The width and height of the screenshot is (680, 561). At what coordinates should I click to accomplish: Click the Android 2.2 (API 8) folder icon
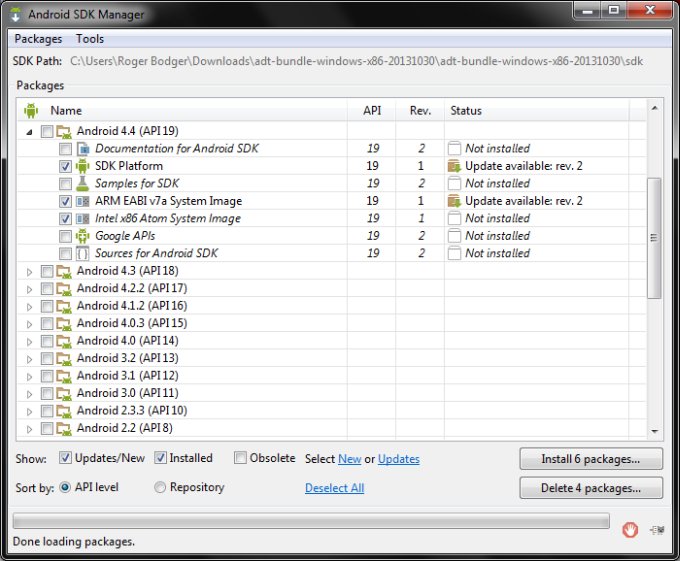[64, 428]
